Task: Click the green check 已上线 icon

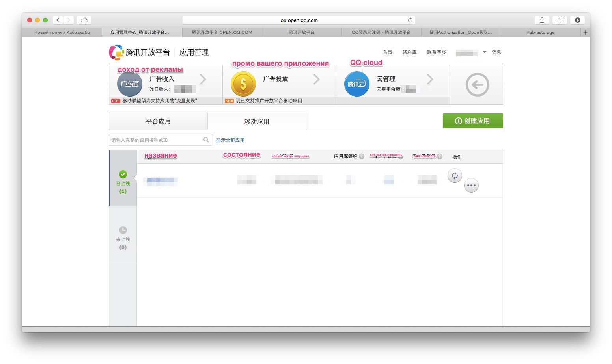Action: pos(123,174)
